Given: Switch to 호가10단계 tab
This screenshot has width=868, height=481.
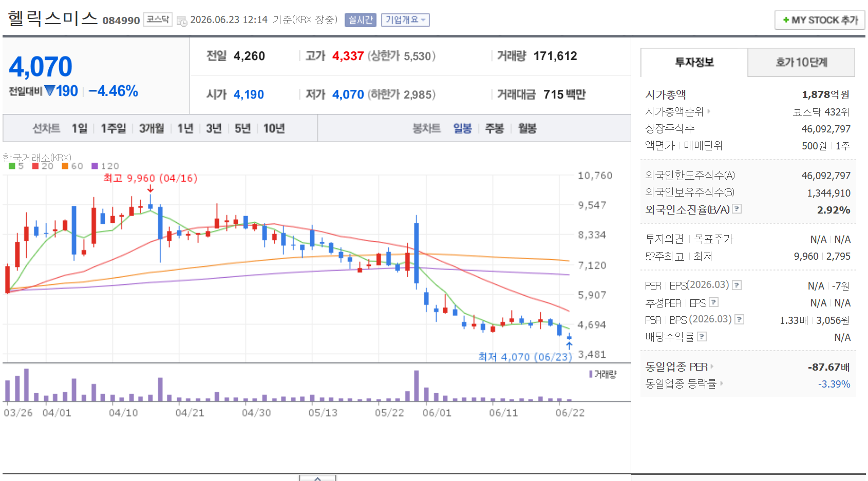Looking at the screenshot, I should tap(801, 63).
